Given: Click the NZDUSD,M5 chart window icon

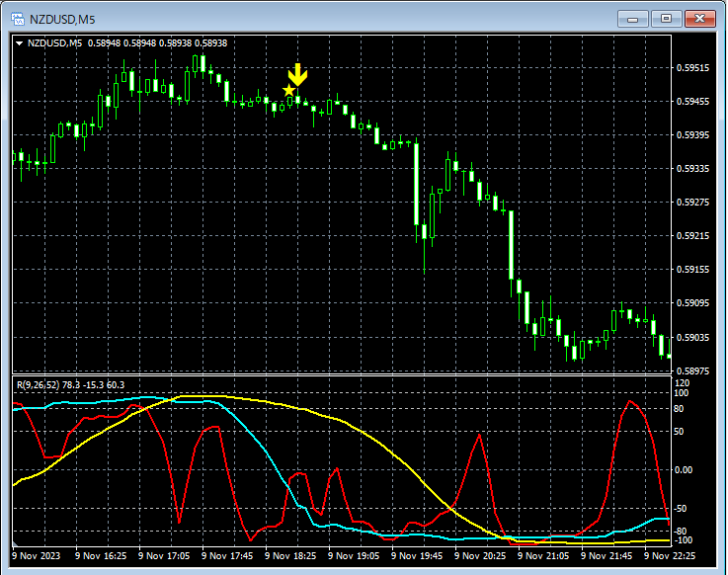Looking at the screenshot, I should (18, 19).
